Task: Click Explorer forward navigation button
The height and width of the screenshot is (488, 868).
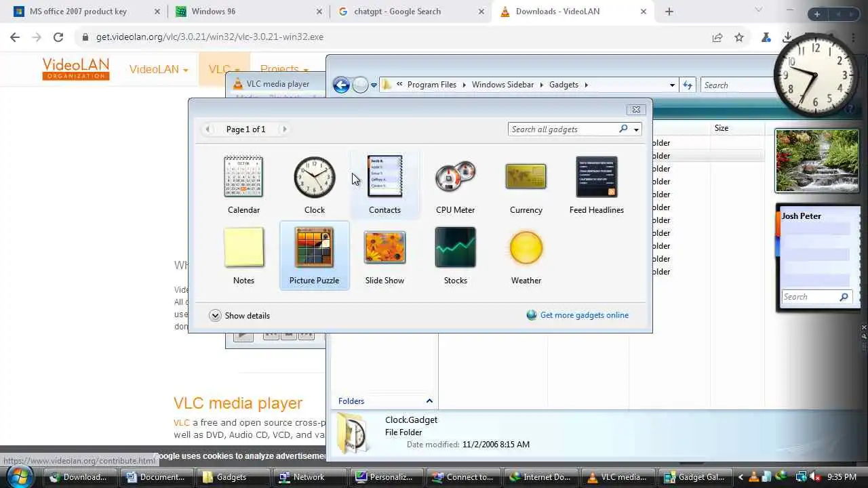Action: [x=360, y=85]
